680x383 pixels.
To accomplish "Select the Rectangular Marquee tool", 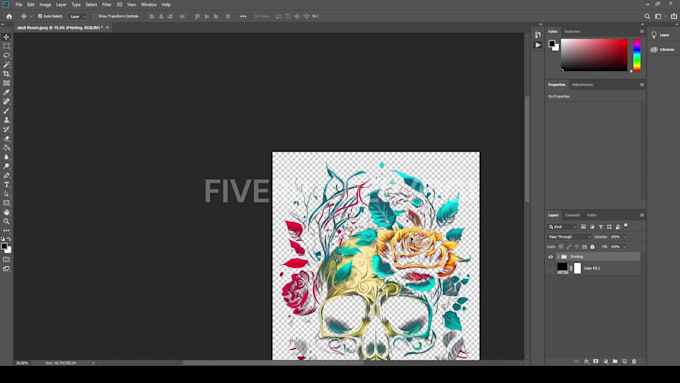I will click(7, 46).
